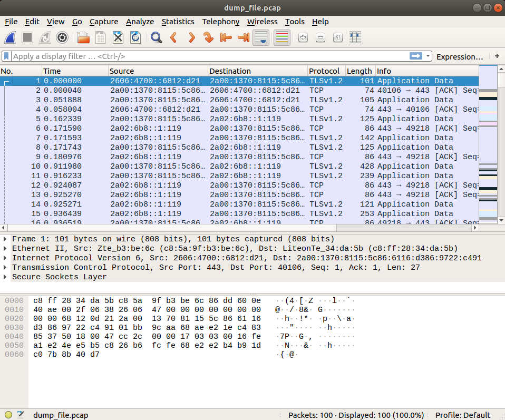505x420 pixels.
Task: Expand Secure Sockets Layer row
Action: tap(5, 277)
